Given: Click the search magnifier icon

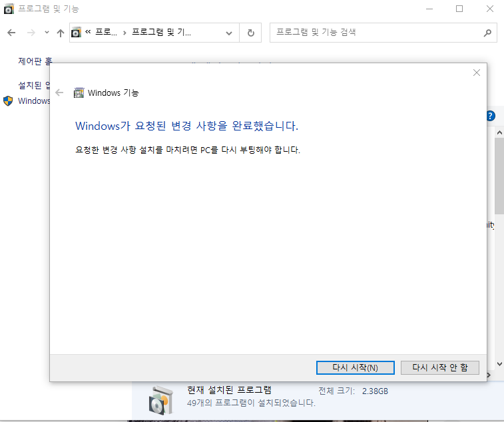Looking at the screenshot, I should (487, 33).
